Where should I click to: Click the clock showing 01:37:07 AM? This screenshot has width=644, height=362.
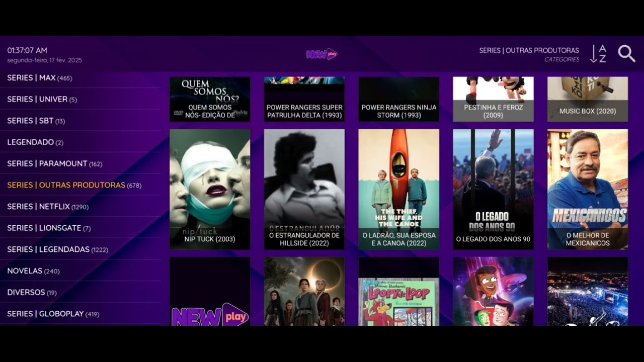27,50
